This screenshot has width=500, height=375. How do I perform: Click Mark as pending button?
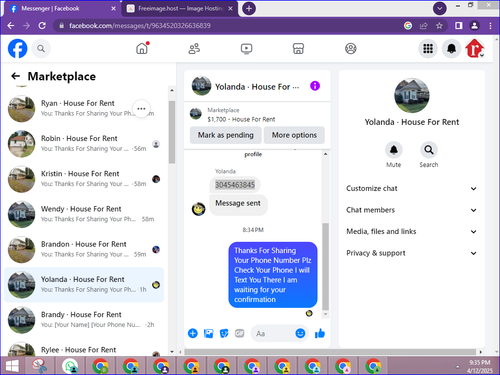coord(226,135)
